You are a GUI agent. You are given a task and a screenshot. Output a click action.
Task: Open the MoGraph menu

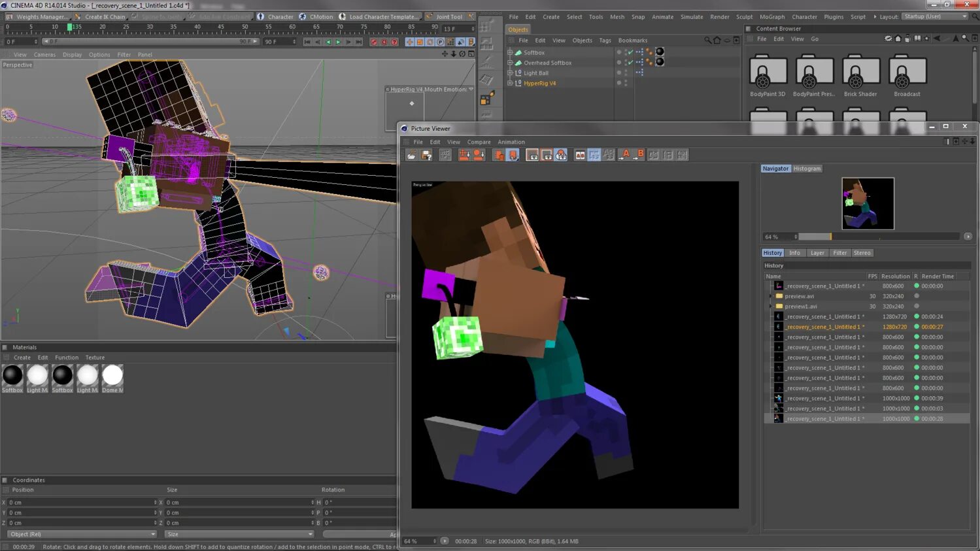(771, 17)
